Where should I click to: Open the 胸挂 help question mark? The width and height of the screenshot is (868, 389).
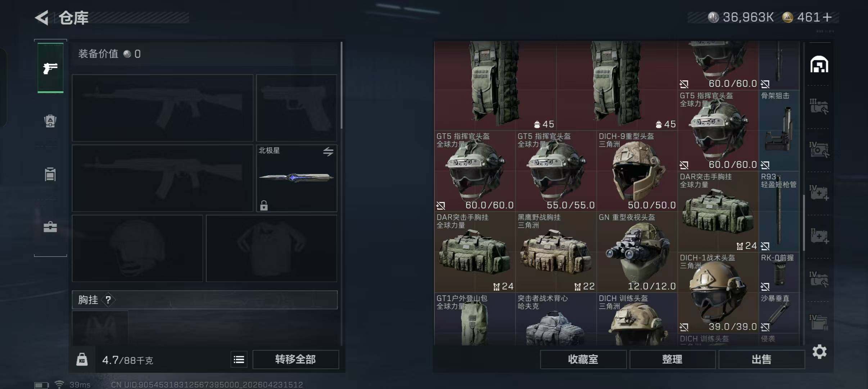(x=108, y=300)
